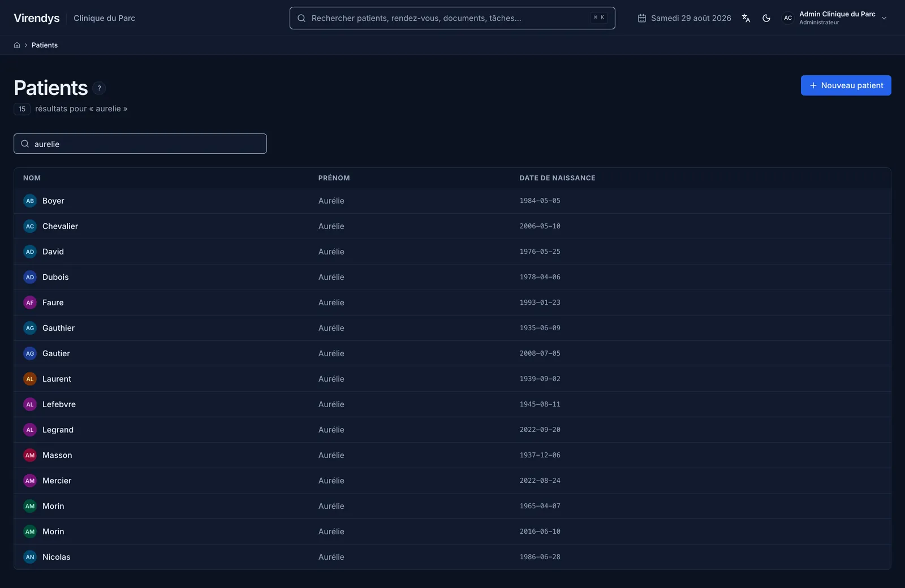Click the AL avatar for Laurent
Image resolution: width=905 pixels, height=588 pixels.
click(x=30, y=379)
